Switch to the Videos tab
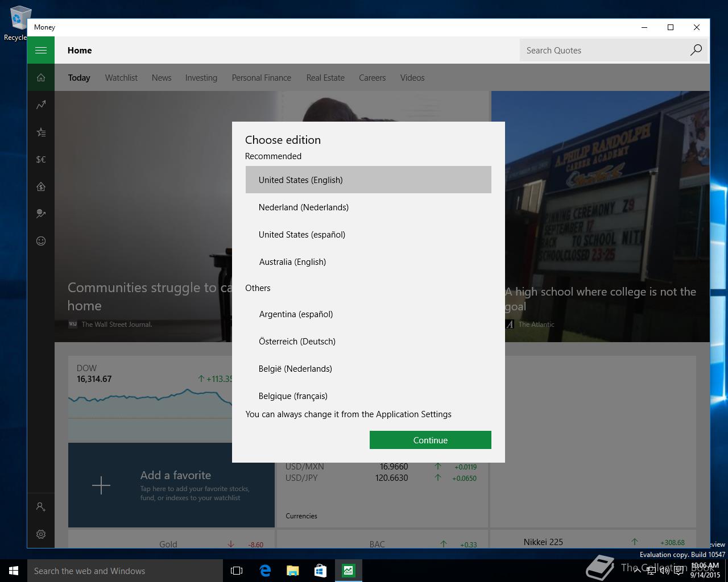 (x=412, y=78)
